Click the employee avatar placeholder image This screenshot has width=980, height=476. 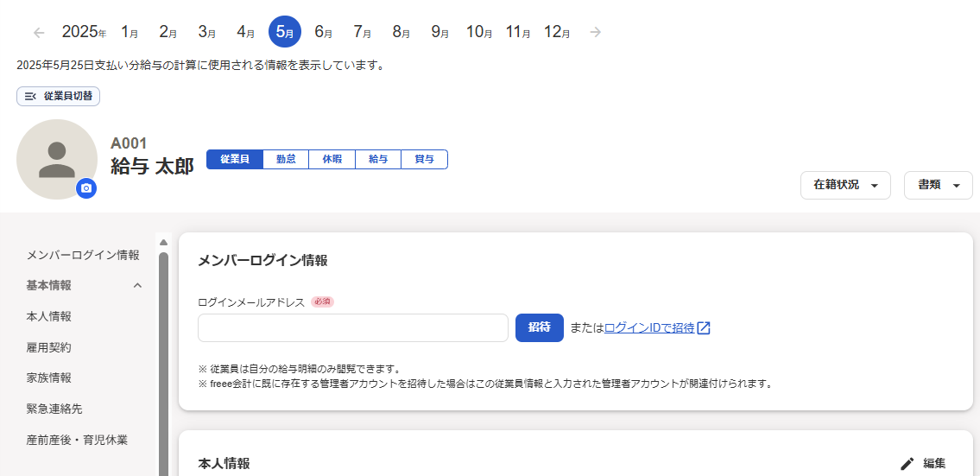coord(56,159)
